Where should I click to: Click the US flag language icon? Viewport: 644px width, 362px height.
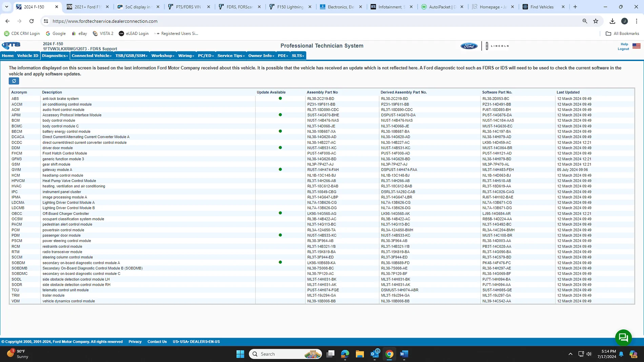(636, 46)
